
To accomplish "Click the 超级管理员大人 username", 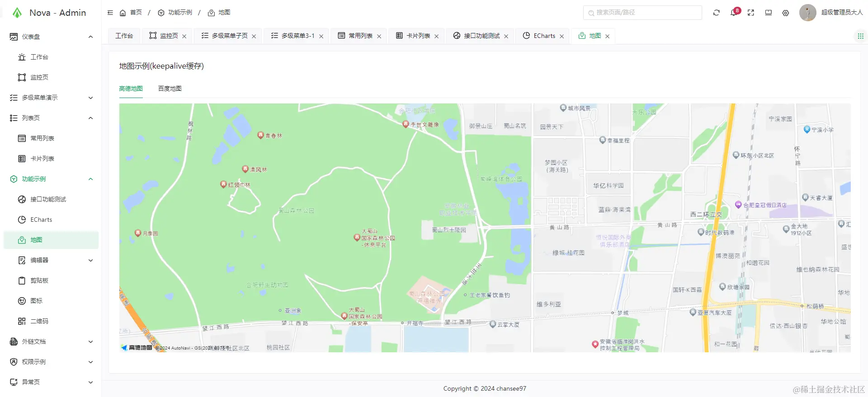I will 842,13.
